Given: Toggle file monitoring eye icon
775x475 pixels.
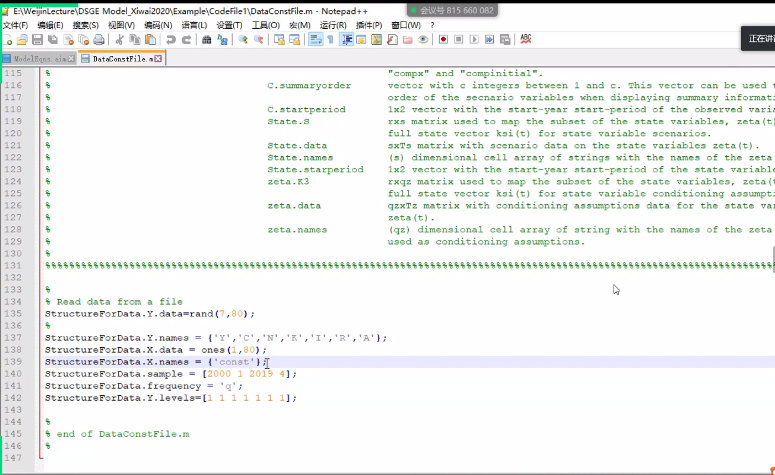Looking at the screenshot, I should tap(423, 40).
